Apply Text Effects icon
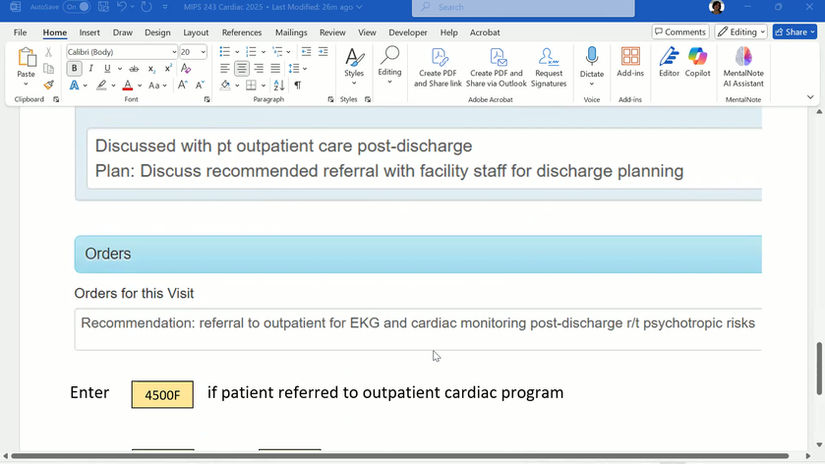825x464 pixels. click(x=74, y=85)
